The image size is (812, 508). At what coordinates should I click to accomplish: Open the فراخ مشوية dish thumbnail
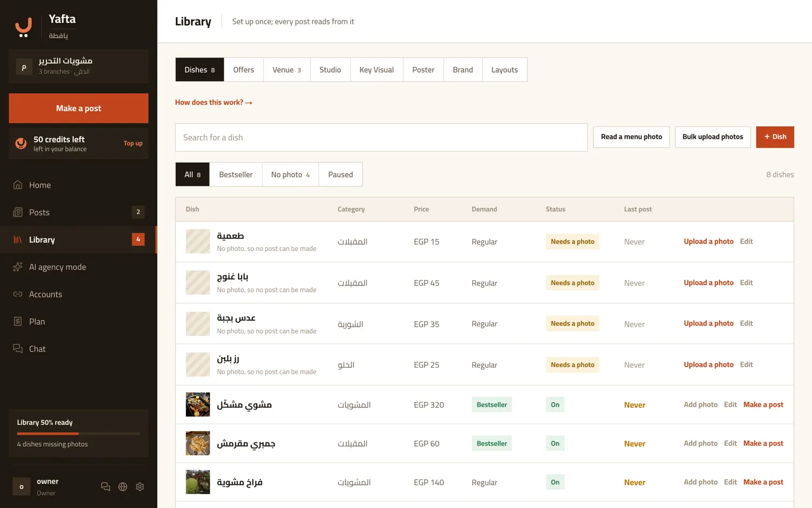(x=198, y=482)
